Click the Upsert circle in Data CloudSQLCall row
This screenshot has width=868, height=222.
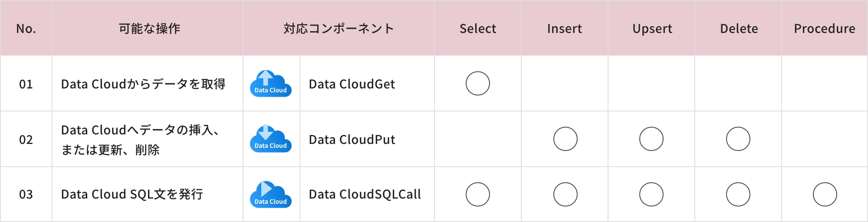[x=651, y=194]
